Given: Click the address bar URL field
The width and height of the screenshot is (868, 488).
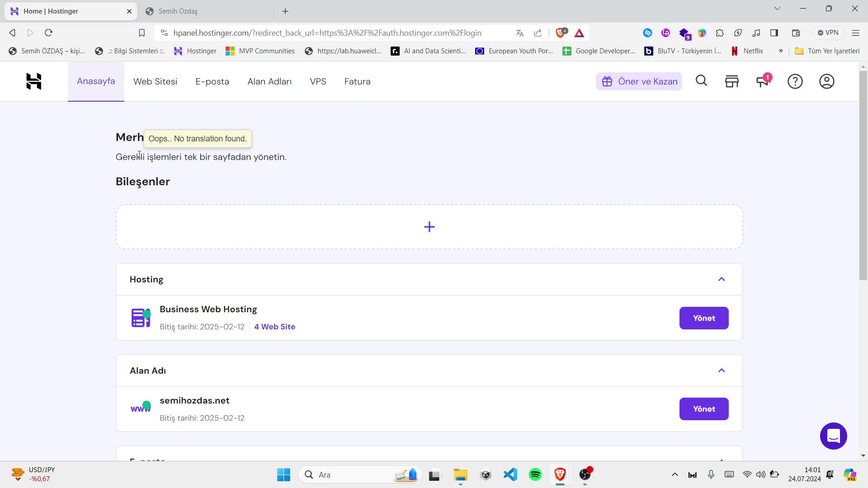Looking at the screenshot, I should (x=327, y=33).
